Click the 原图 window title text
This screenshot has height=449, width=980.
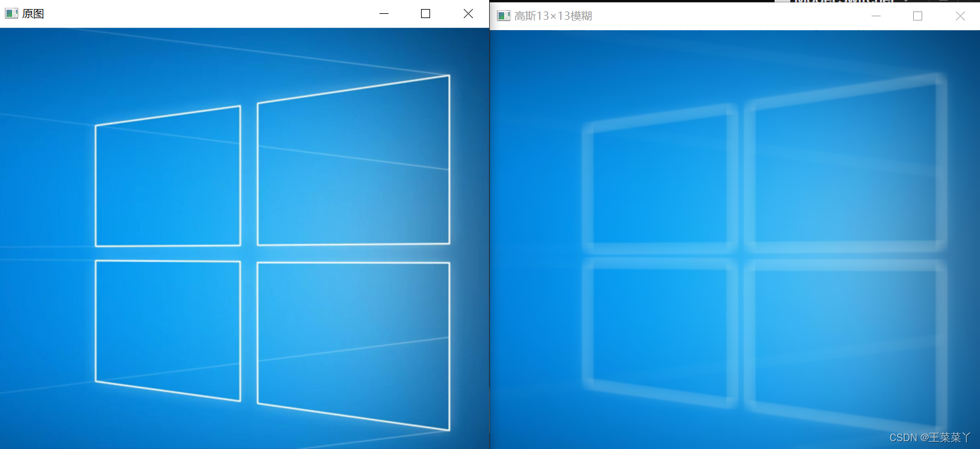(33, 14)
